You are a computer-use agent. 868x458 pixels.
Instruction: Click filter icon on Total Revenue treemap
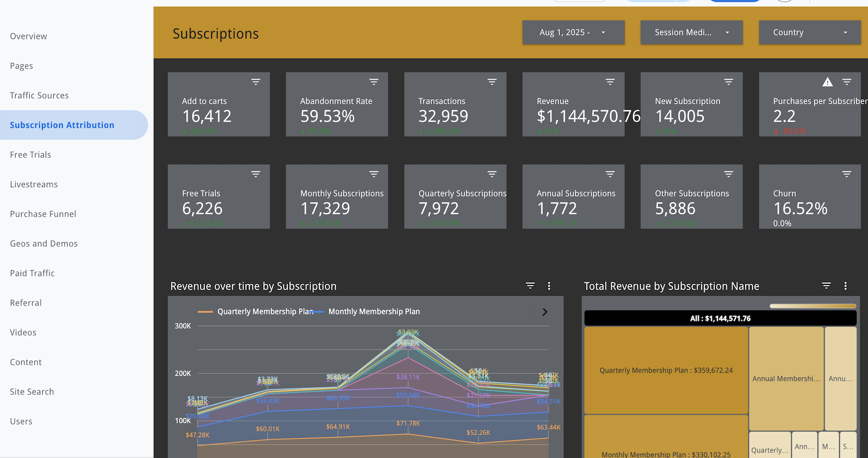click(x=826, y=286)
